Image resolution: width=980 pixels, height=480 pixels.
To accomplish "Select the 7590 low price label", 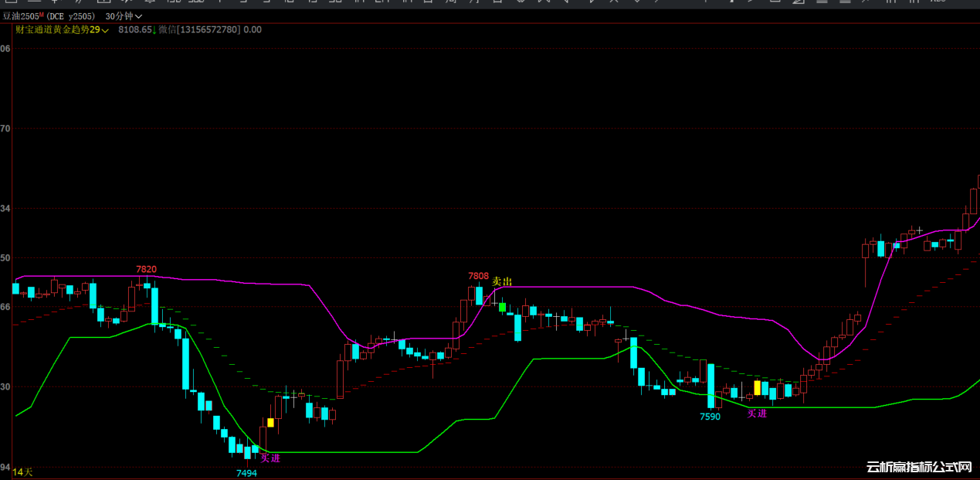I will tap(710, 417).
